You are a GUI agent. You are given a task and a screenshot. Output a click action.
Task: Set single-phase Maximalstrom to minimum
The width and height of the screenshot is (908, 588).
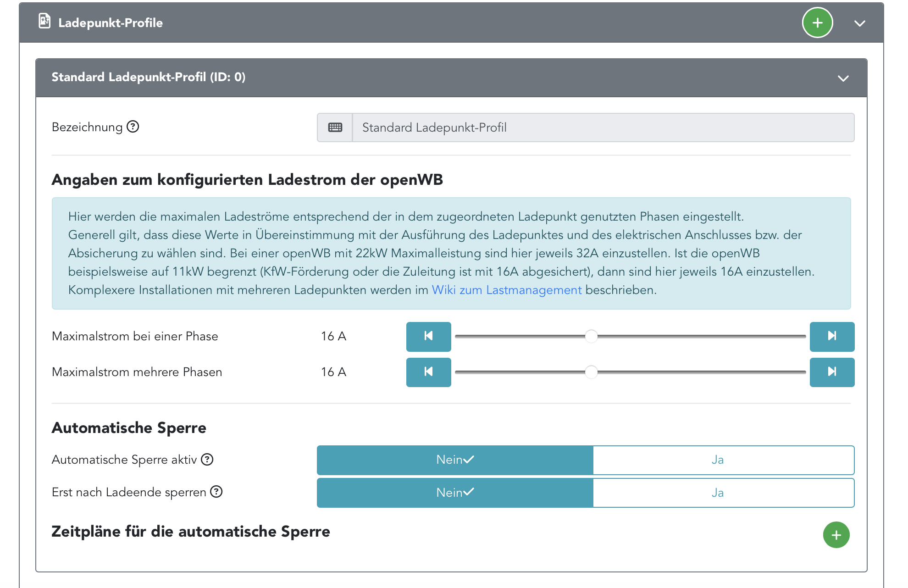[x=428, y=336]
